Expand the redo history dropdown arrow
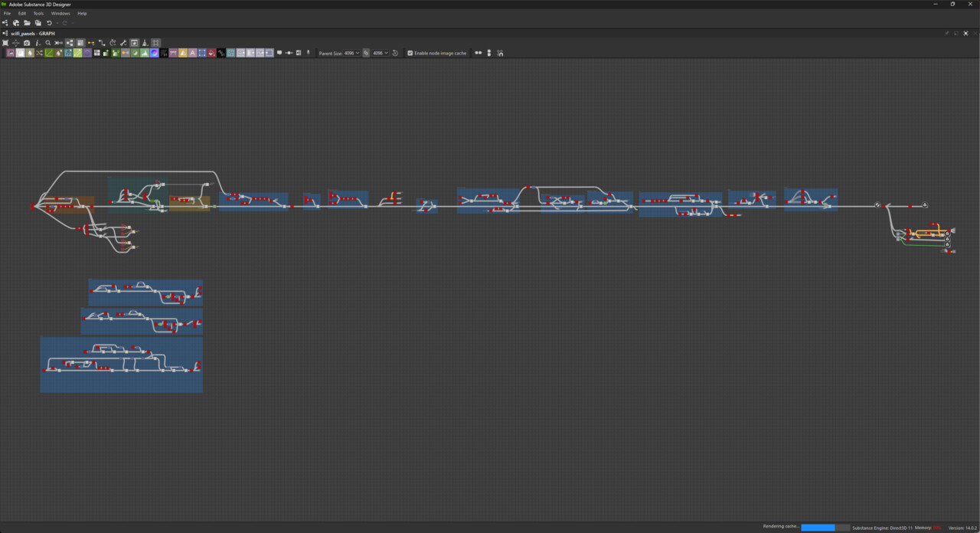This screenshot has width=980, height=533. (72, 23)
